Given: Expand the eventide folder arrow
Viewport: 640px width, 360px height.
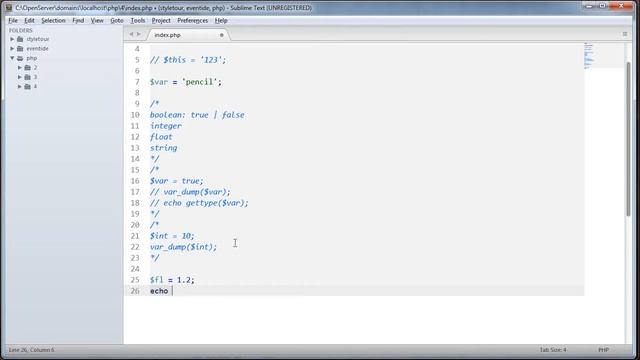Looking at the screenshot, I should pyautogui.click(x=12, y=49).
